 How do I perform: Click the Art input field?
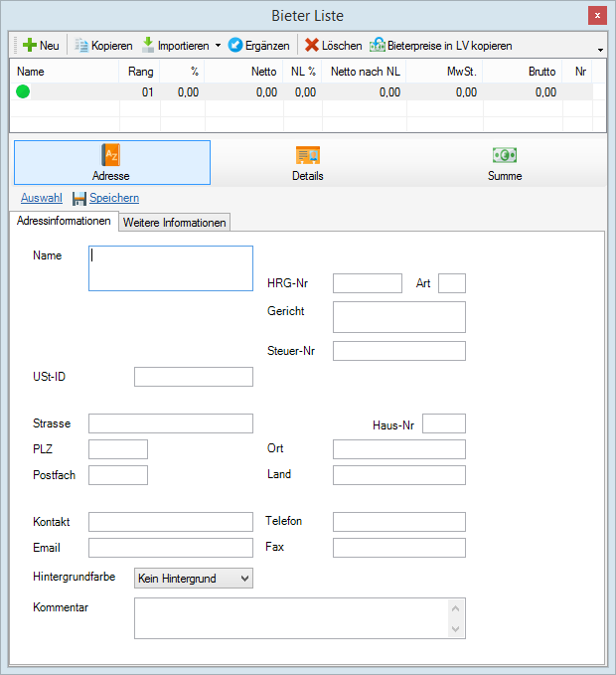point(452,283)
